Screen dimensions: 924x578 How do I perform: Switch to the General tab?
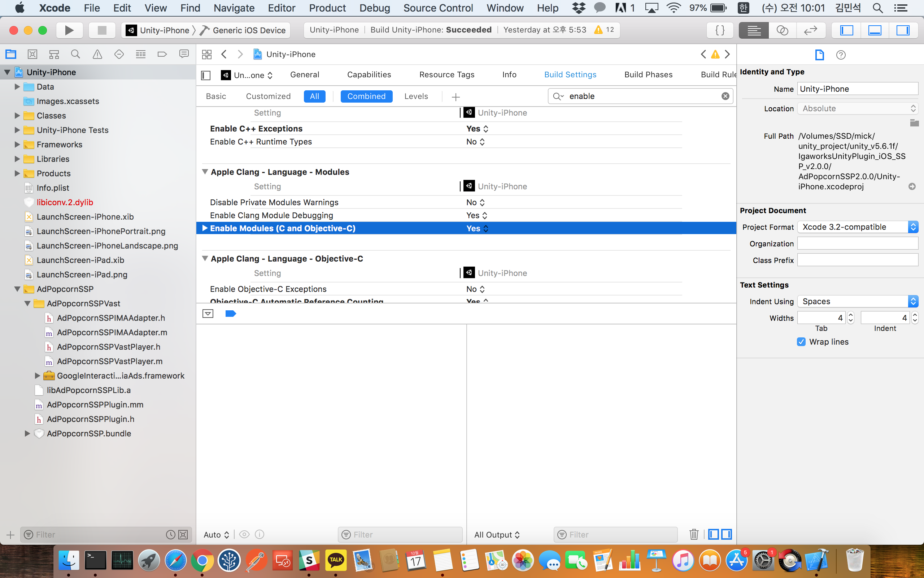point(304,74)
